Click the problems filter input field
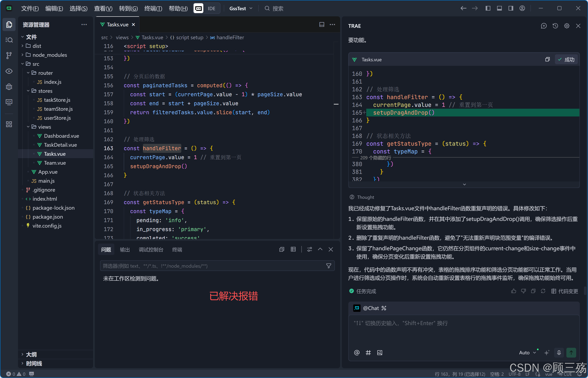 [213, 266]
